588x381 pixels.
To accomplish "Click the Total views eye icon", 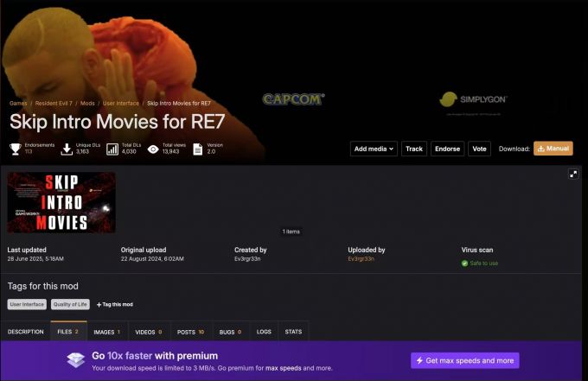I will [x=153, y=149].
